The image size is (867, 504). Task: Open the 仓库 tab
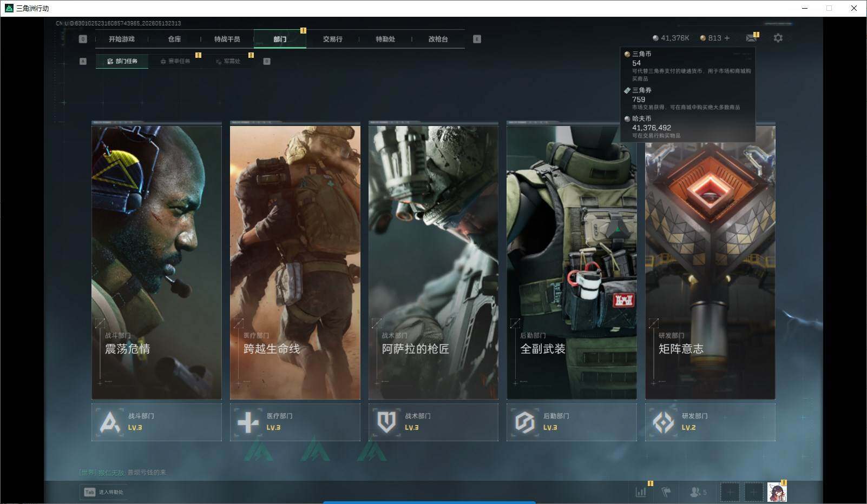(x=174, y=39)
